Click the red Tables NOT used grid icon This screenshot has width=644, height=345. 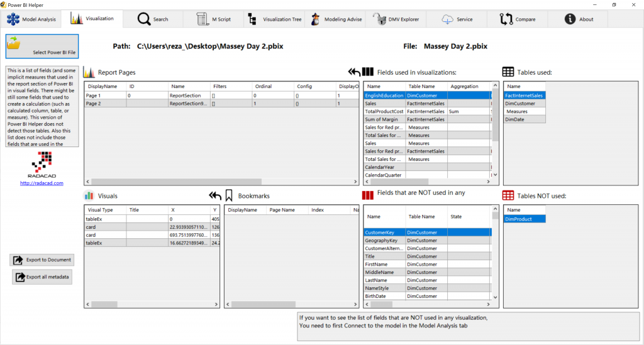pyautogui.click(x=508, y=195)
